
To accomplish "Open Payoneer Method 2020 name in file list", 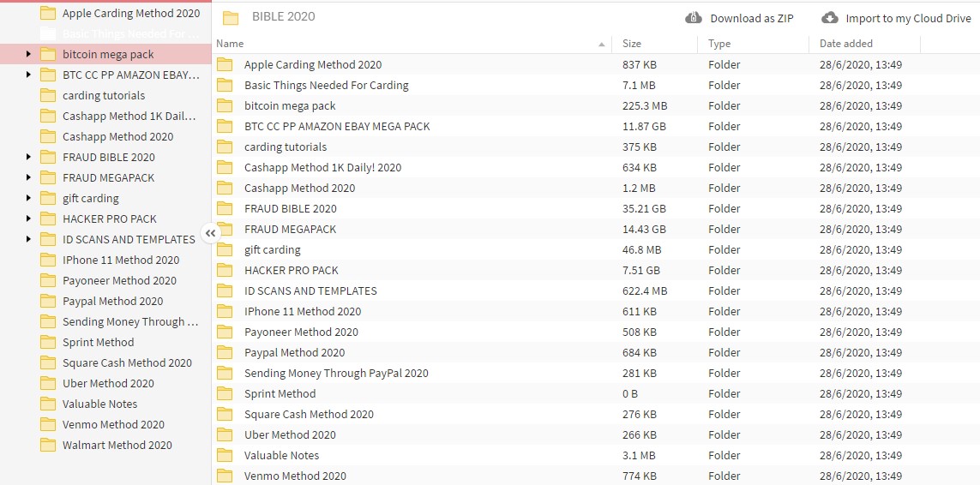I will pos(301,332).
